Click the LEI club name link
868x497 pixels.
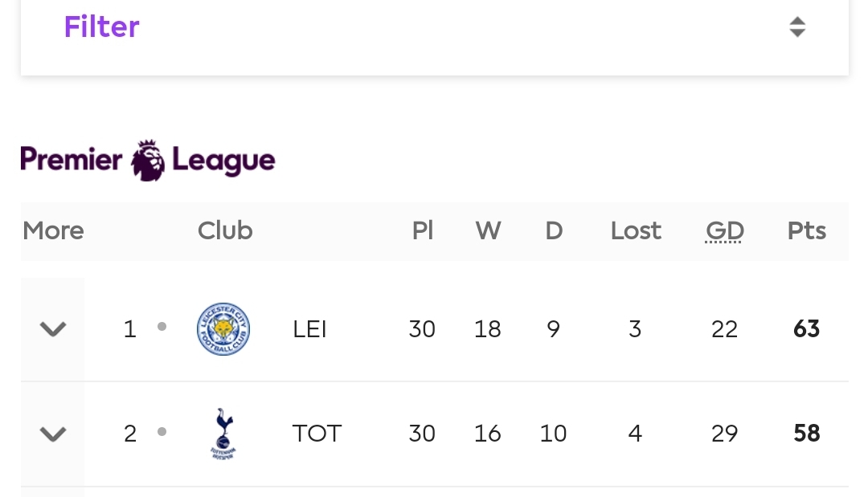pyautogui.click(x=309, y=329)
